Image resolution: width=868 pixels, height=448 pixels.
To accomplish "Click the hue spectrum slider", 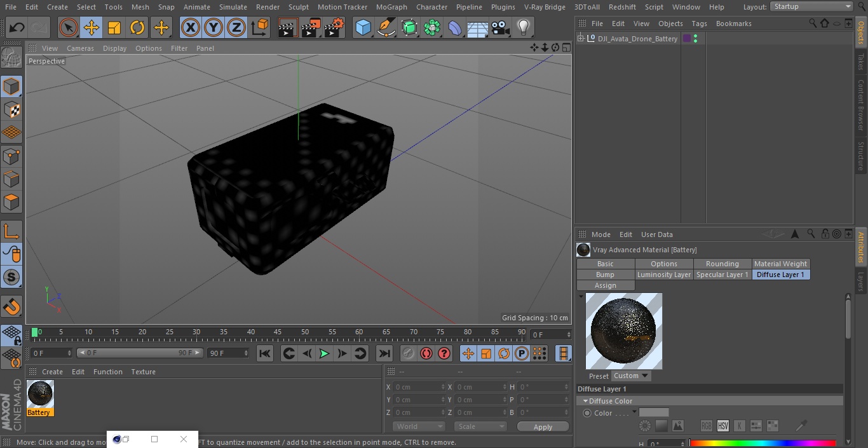I will point(762,443).
